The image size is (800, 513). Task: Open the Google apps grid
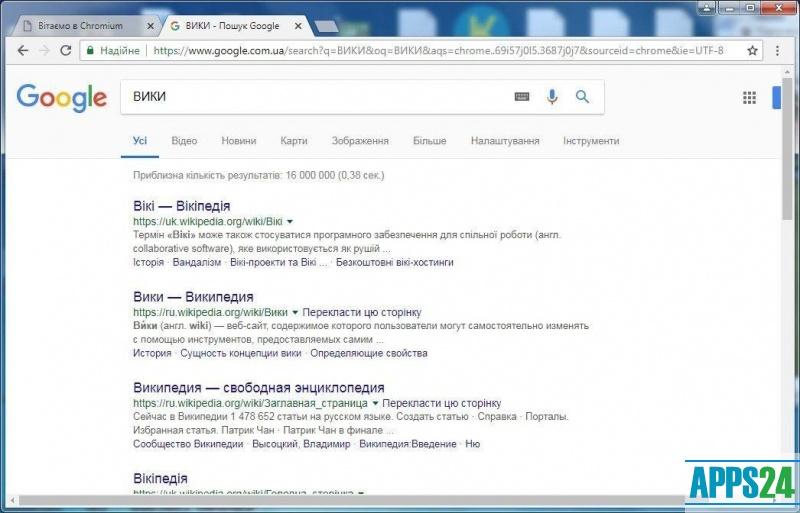pos(749,97)
